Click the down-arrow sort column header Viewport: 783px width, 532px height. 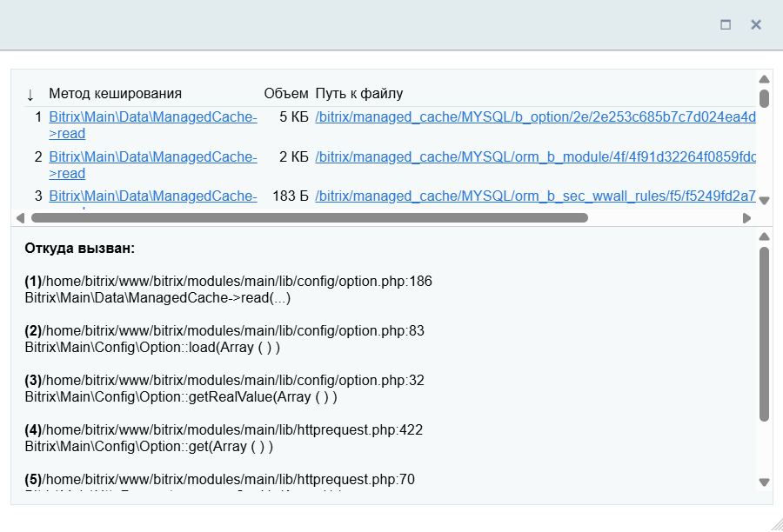30,94
